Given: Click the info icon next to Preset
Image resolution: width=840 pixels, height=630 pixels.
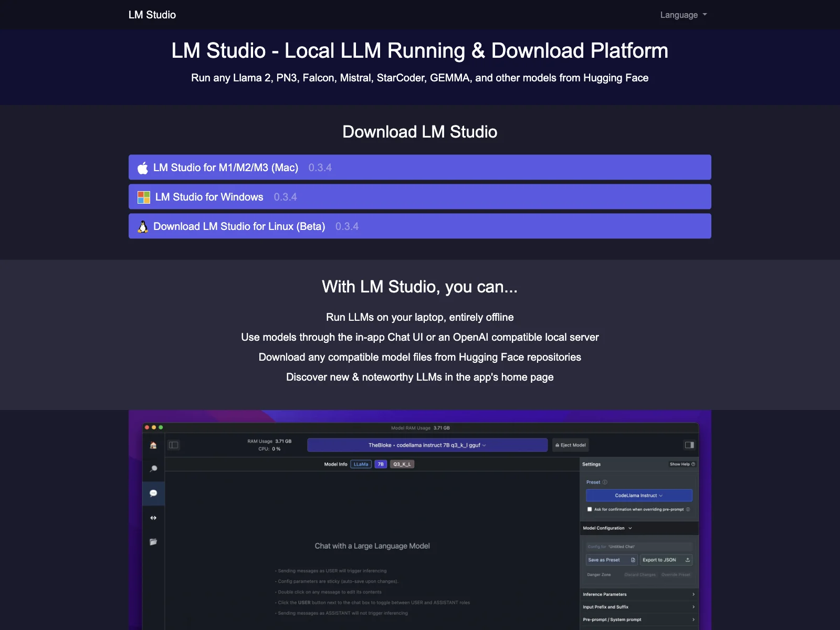Looking at the screenshot, I should [x=605, y=482].
